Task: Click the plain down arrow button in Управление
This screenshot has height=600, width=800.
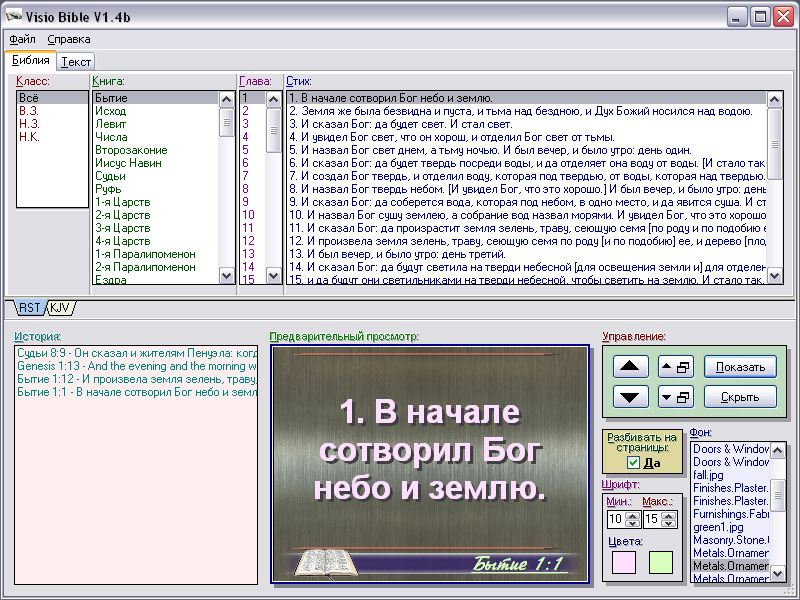Action: [629, 397]
